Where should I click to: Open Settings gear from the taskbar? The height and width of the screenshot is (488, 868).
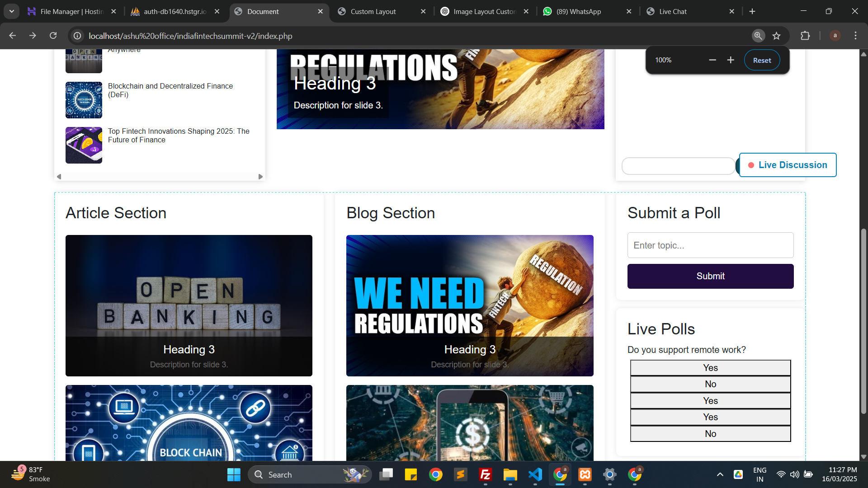tap(610, 474)
